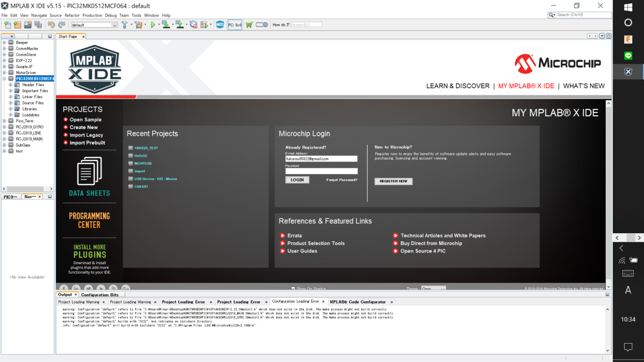The height and width of the screenshot is (362, 644).
Task: Open the Theme dropdown on Start Page
Action: (x=433, y=289)
